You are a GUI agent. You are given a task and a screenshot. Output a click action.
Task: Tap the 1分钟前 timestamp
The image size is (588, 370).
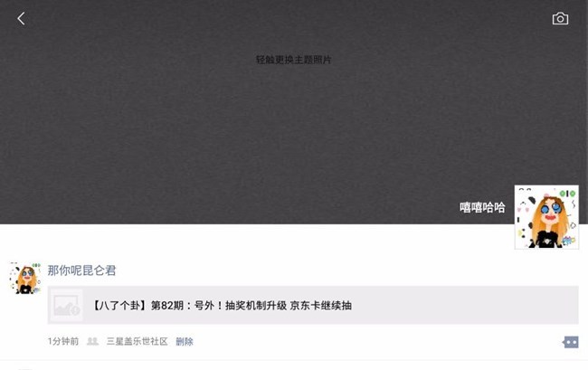point(63,341)
